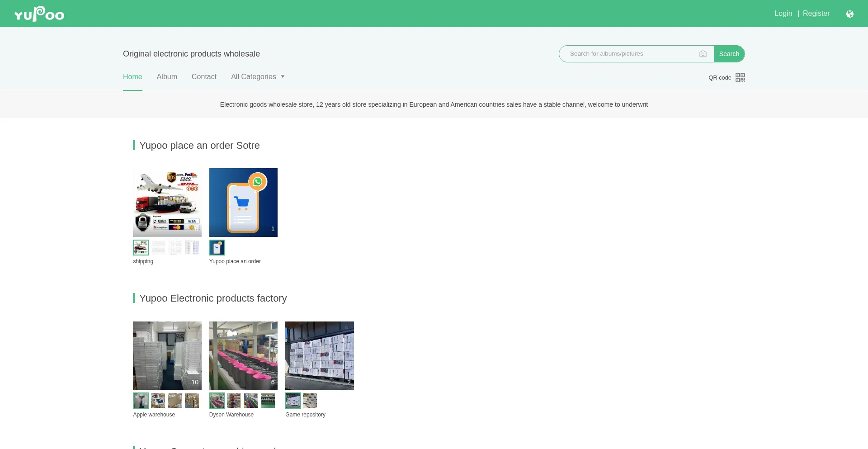Click the shipping album title
Image resolution: width=868 pixels, height=449 pixels.
[143, 261]
